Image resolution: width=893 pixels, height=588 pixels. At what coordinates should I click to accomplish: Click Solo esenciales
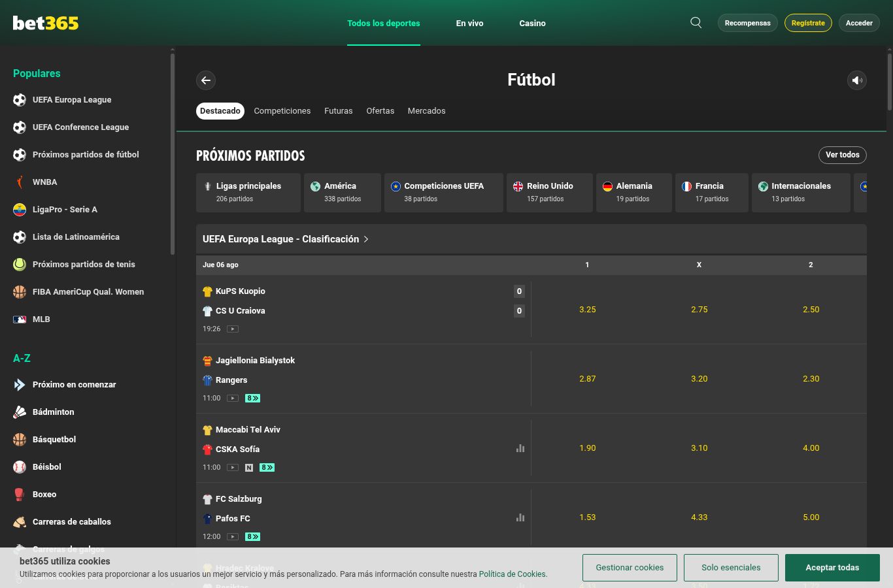(731, 568)
